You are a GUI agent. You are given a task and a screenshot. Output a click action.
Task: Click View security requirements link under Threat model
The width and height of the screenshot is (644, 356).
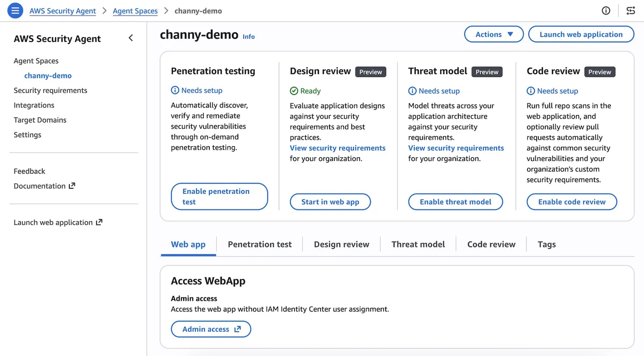[x=456, y=148]
